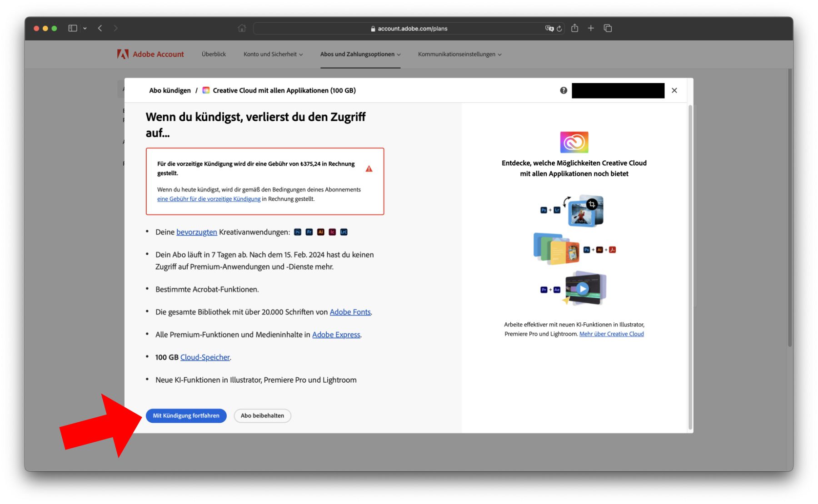The height and width of the screenshot is (504, 818).
Task: Click the Safari share icon
Action: [x=574, y=28]
